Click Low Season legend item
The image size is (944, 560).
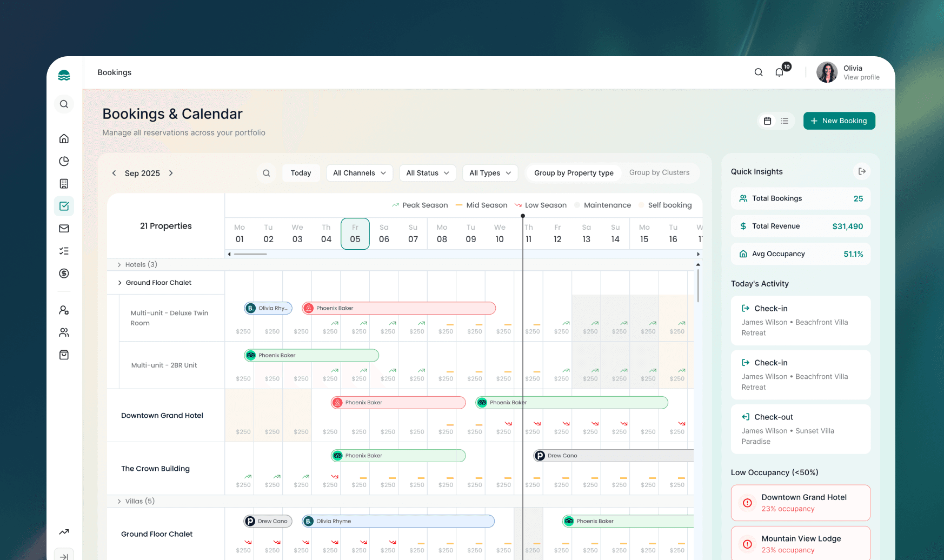(x=541, y=205)
